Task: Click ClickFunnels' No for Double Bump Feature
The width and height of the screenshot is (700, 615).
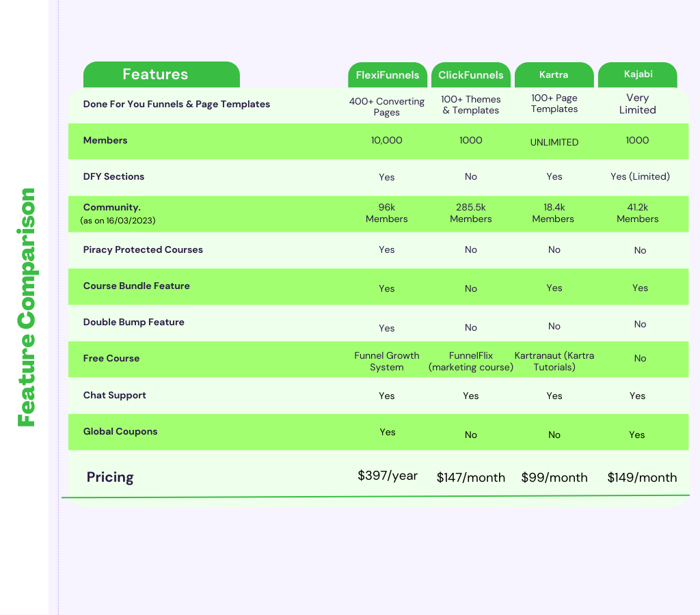Action: [471, 327]
